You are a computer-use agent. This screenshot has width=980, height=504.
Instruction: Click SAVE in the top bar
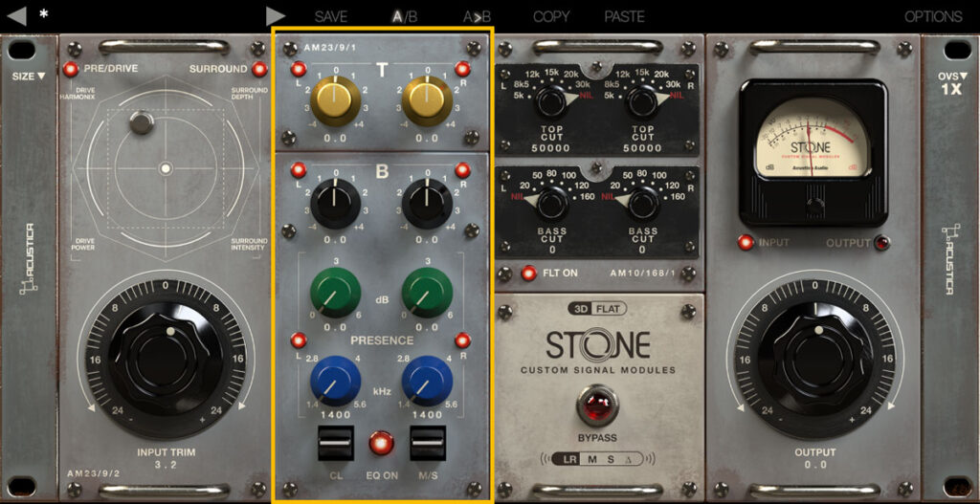(x=330, y=17)
